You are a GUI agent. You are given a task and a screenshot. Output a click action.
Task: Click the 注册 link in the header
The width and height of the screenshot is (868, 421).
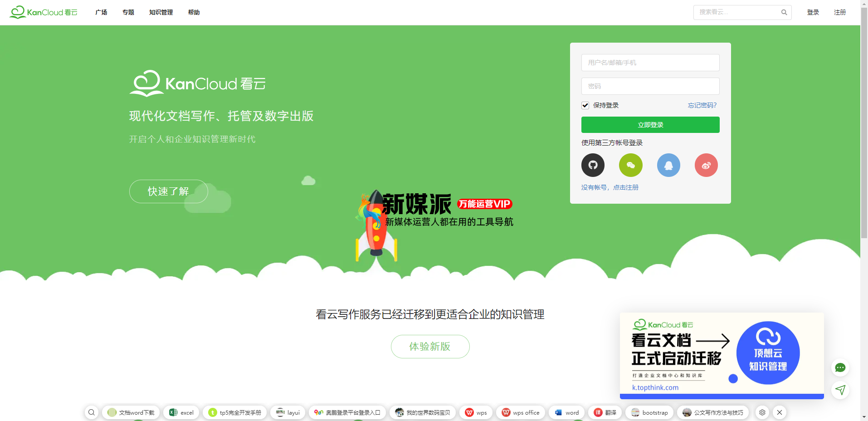coord(840,12)
